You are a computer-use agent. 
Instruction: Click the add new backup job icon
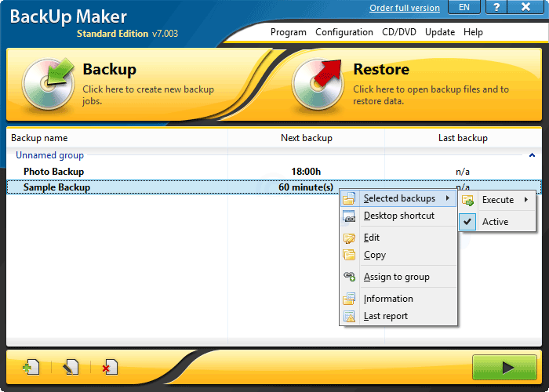[31, 367]
